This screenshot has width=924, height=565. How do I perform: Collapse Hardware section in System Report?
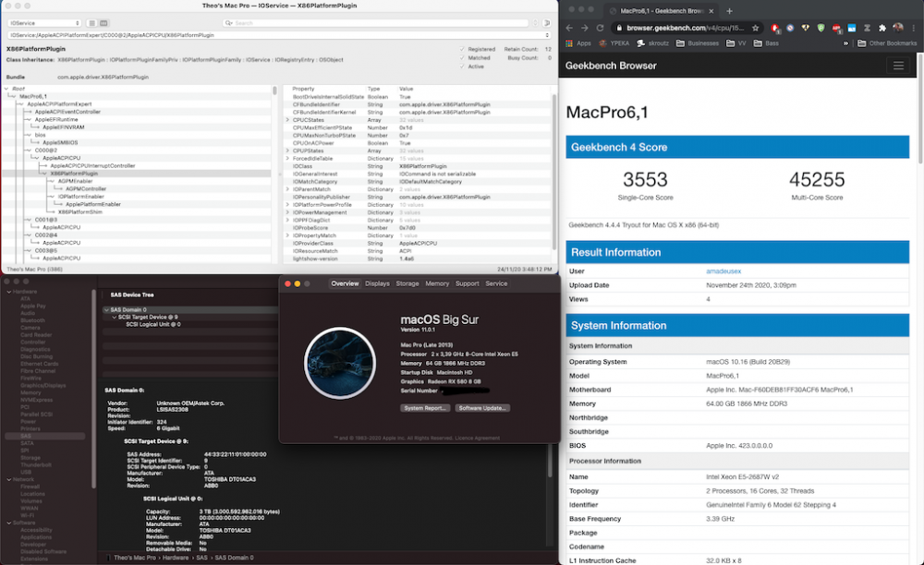[x=9, y=292]
